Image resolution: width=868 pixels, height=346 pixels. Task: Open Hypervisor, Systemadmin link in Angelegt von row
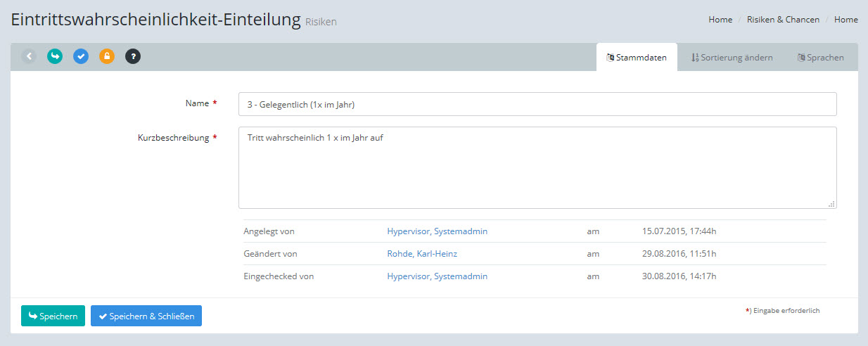tap(437, 231)
